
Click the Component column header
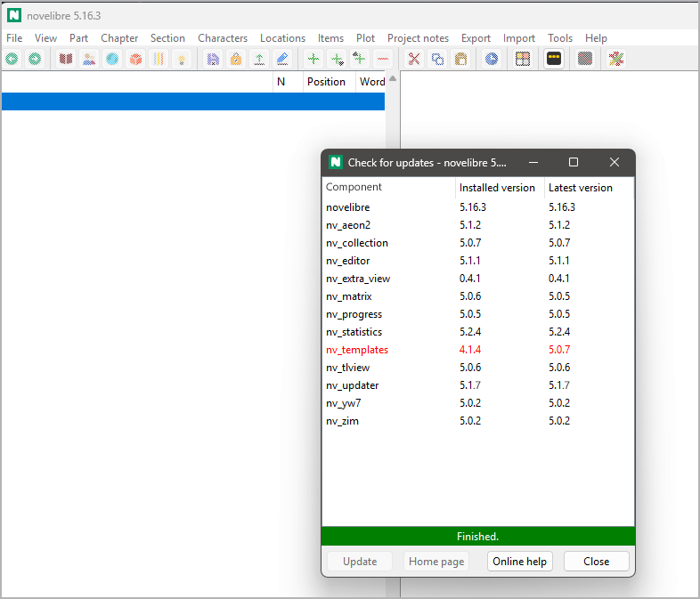tap(388, 187)
